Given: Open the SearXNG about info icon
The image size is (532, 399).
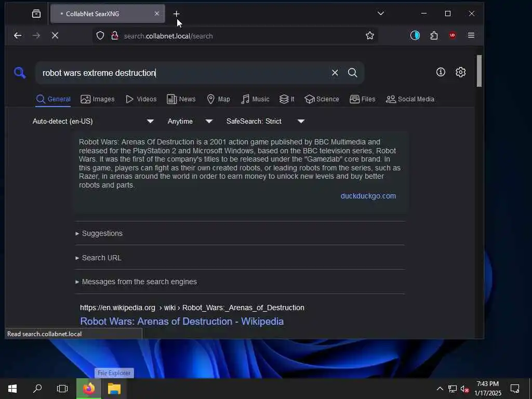Looking at the screenshot, I should click(441, 72).
